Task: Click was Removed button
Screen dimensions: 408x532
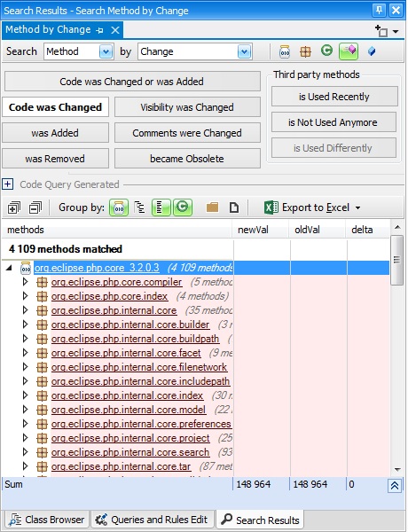Action: (55, 159)
